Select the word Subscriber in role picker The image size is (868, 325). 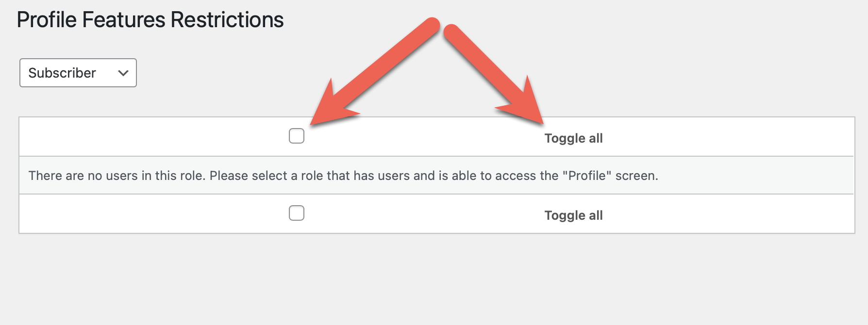[61, 73]
